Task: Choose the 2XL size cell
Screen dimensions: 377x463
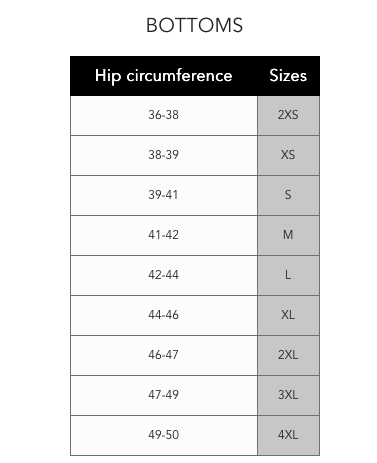Action: (x=288, y=356)
